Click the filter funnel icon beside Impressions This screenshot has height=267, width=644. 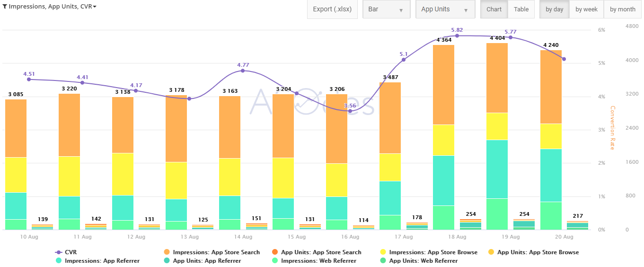click(x=5, y=7)
